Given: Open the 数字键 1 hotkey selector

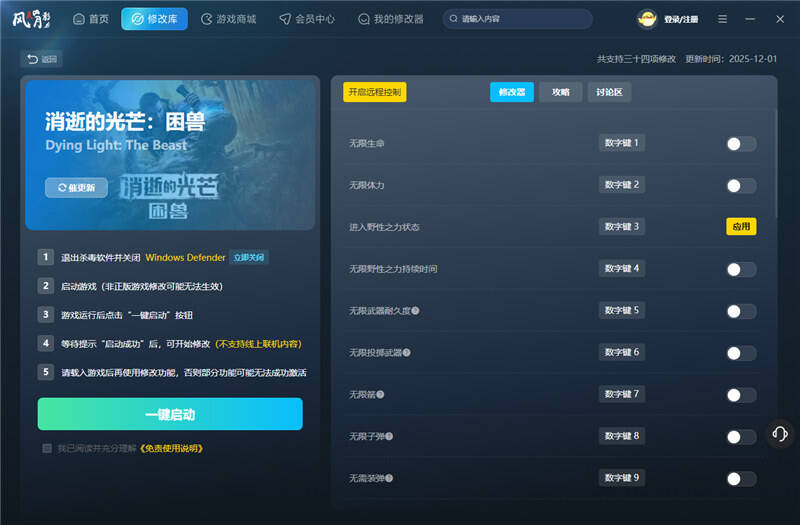Looking at the screenshot, I should (x=622, y=143).
